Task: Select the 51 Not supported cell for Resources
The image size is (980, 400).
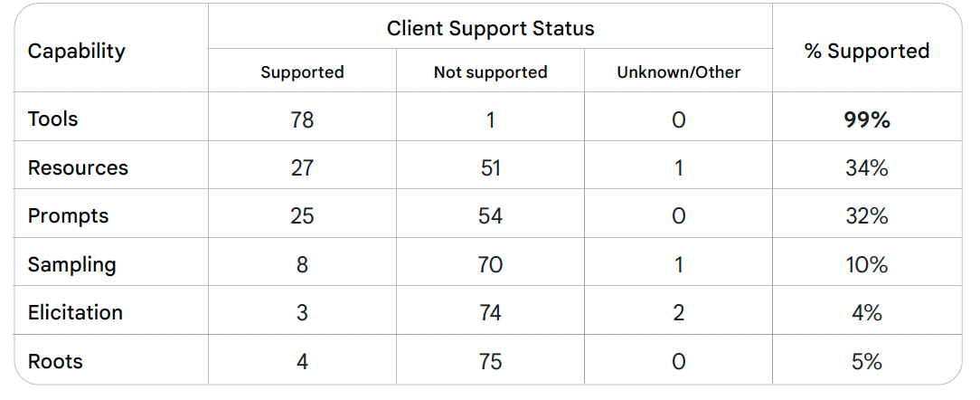Action: [490, 167]
